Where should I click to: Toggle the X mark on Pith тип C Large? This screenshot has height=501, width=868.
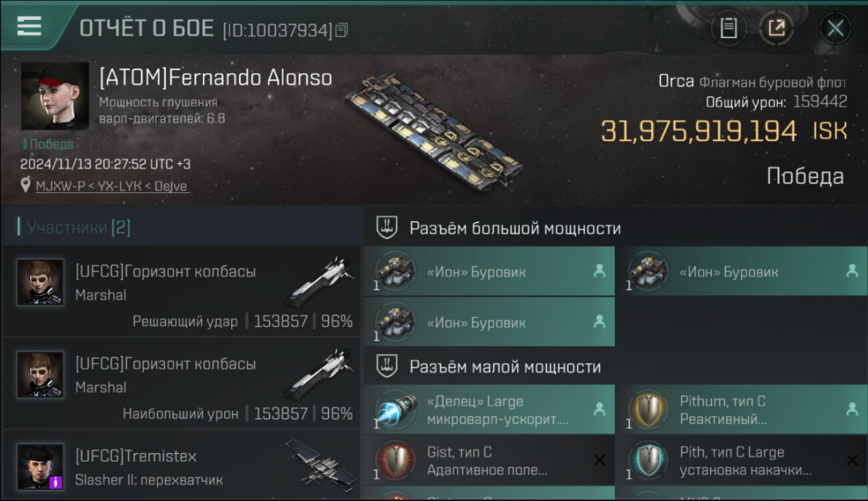851,460
